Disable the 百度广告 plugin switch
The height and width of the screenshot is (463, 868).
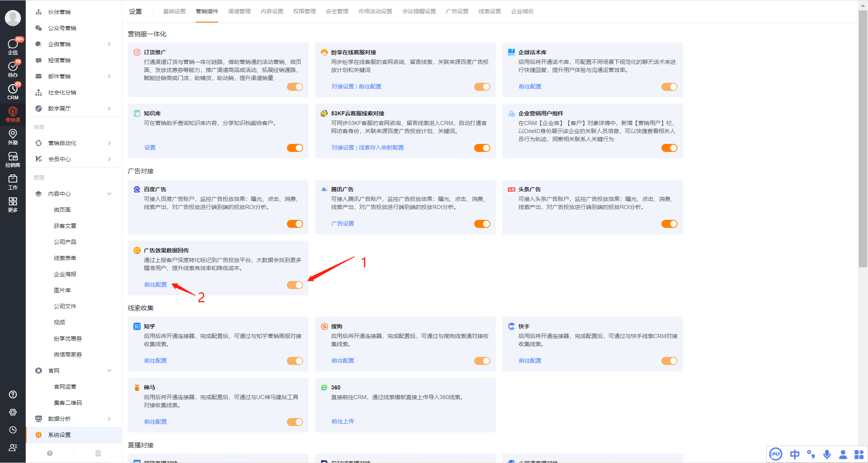point(295,224)
